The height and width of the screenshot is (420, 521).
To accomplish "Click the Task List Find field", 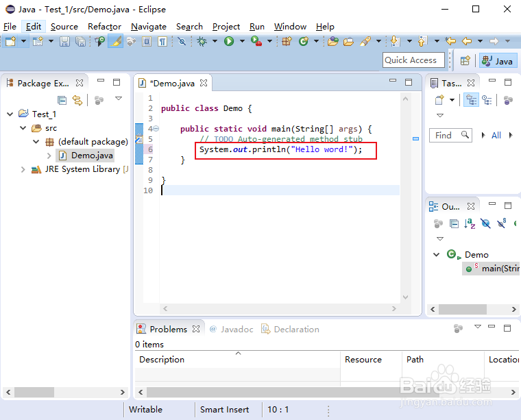I will [450, 135].
